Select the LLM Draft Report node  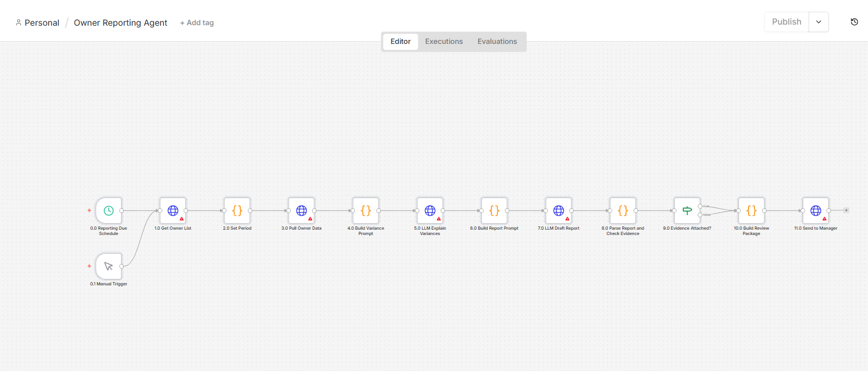(x=558, y=210)
